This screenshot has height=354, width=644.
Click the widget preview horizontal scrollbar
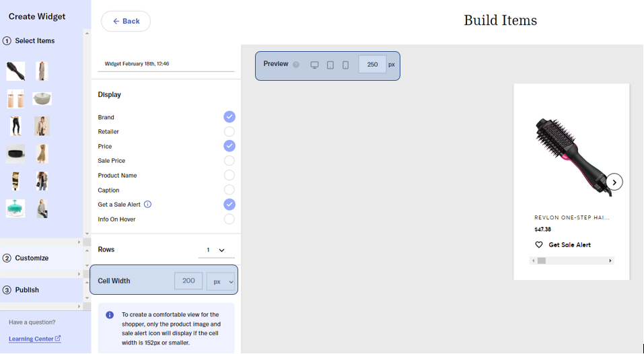[x=571, y=260]
